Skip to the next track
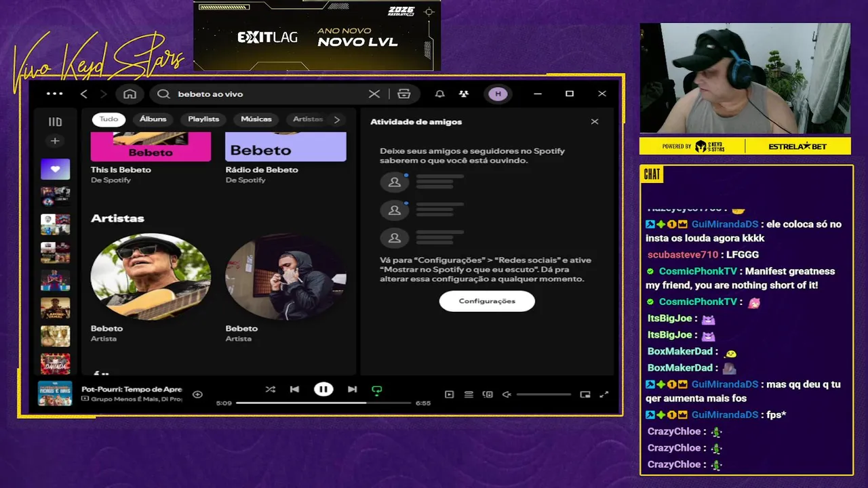The height and width of the screenshot is (488, 868). click(x=352, y=389)
